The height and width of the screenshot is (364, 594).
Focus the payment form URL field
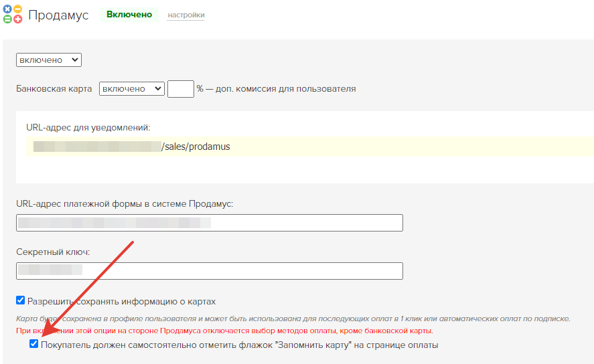(x=210, y=223)
